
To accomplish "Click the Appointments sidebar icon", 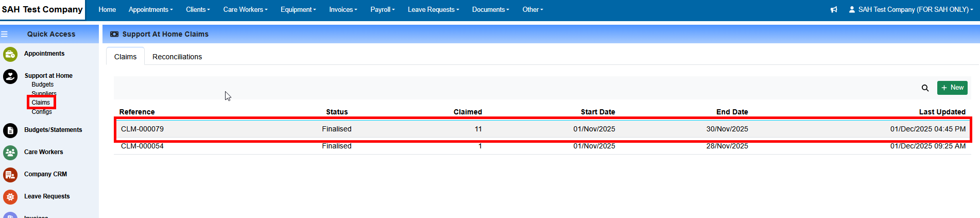I will [x=10, y=54].
